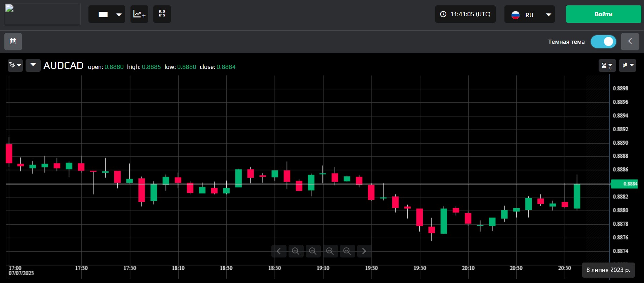The width and height of the screenshot is (644, 283).
Task: Click the zoom in magnifier icon
Action: 296,251
